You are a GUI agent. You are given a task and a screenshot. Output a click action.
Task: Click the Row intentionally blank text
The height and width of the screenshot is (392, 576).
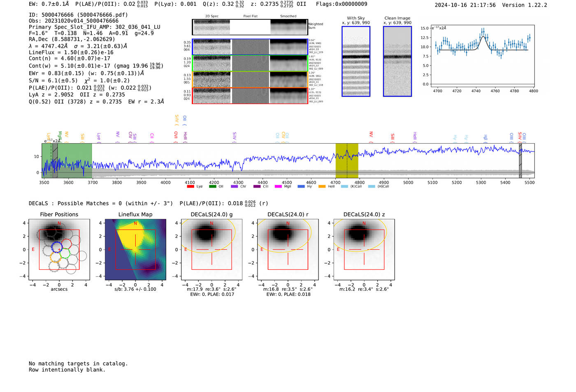(x=67, y=370)
